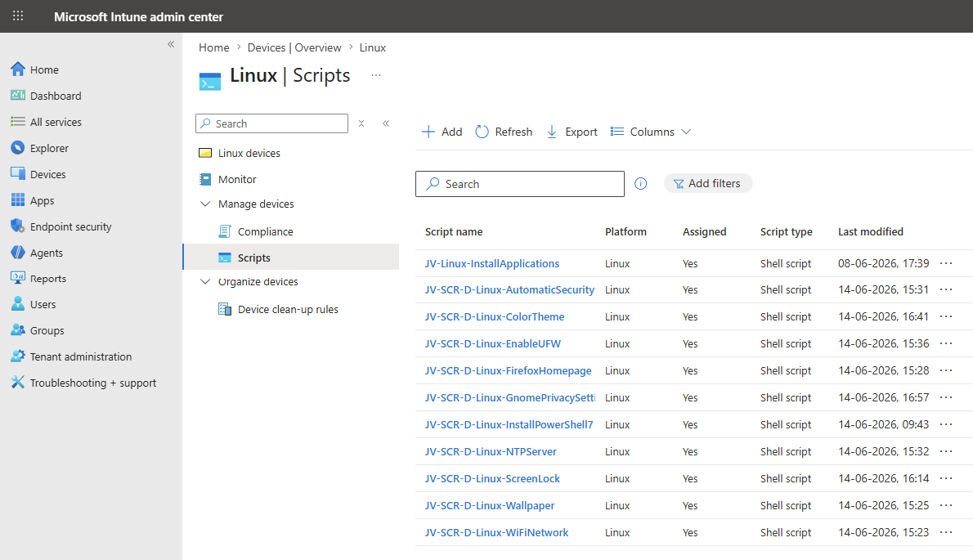This screenshot has height=560, width=973.
Task: Click the Groups people icon
Action: click(18, 330)
